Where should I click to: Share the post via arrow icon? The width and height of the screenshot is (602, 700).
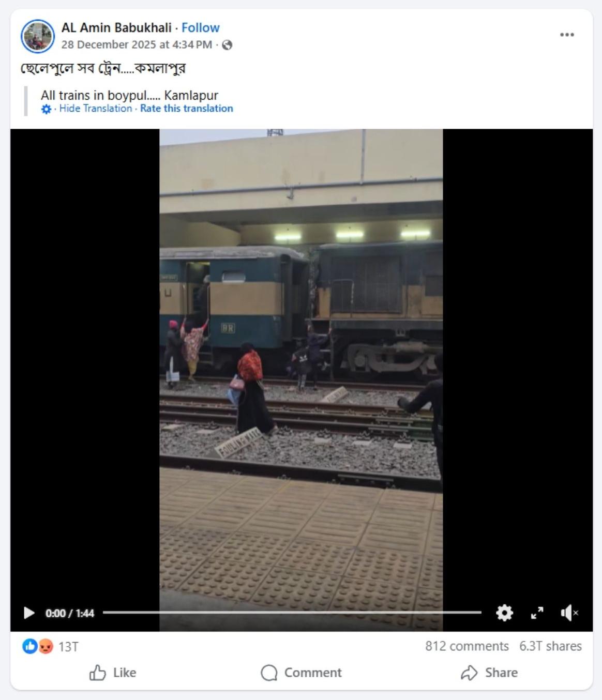469,673
